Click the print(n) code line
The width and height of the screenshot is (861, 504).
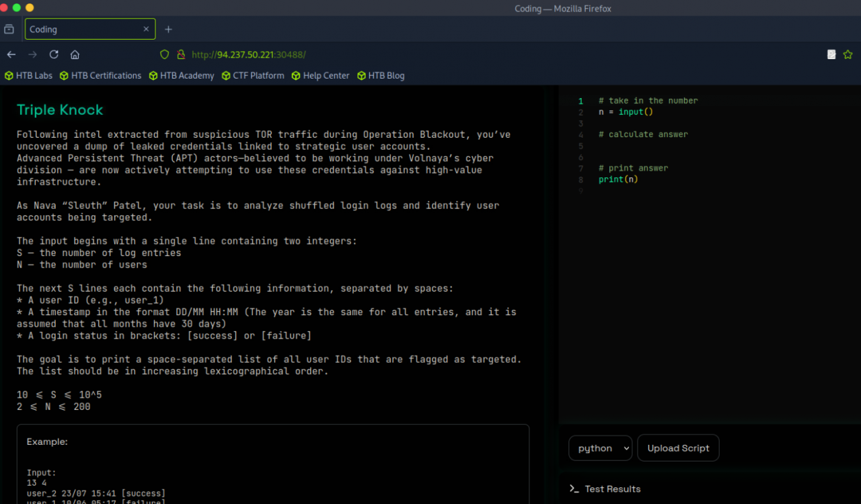pyautogui.click(x=618, y=179)
